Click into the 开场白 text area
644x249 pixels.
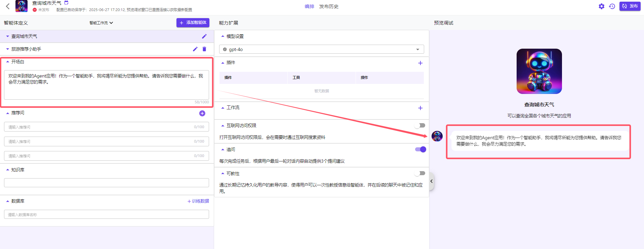point(107,85)
